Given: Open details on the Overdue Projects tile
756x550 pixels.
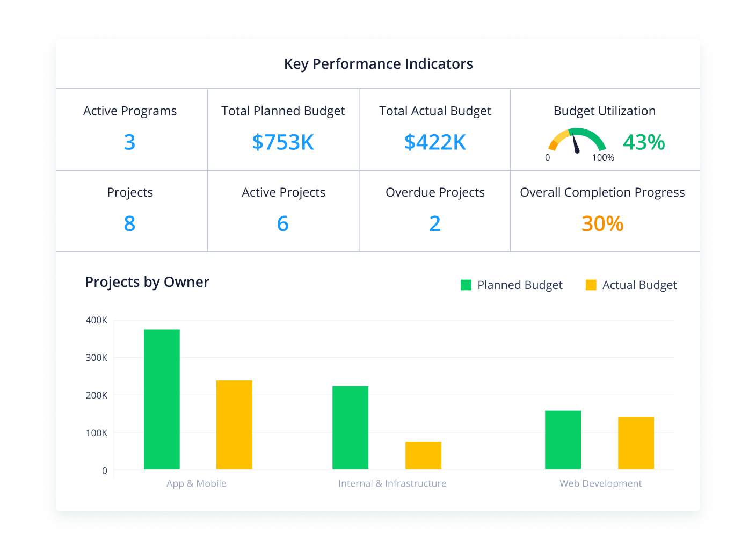Looking at the screenshot, I should pyautogui.click(x=435, y=211).
